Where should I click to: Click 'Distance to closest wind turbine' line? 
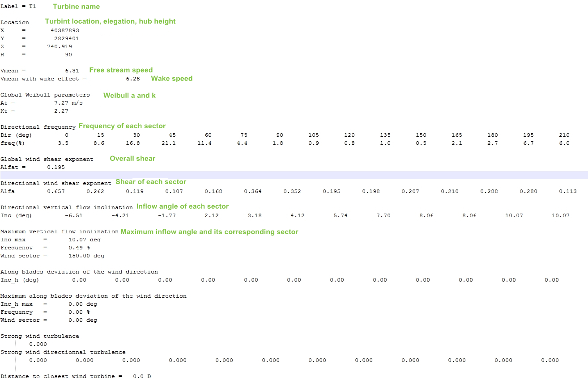pos(76,376)
